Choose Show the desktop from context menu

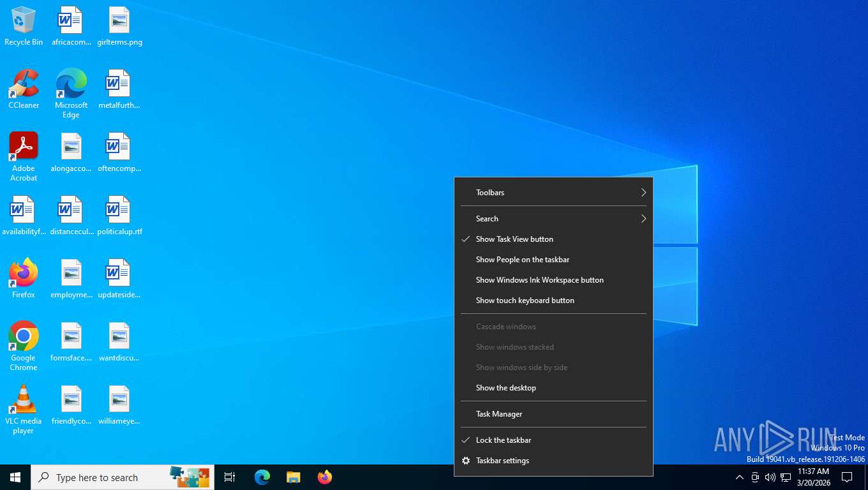(553, 388)
